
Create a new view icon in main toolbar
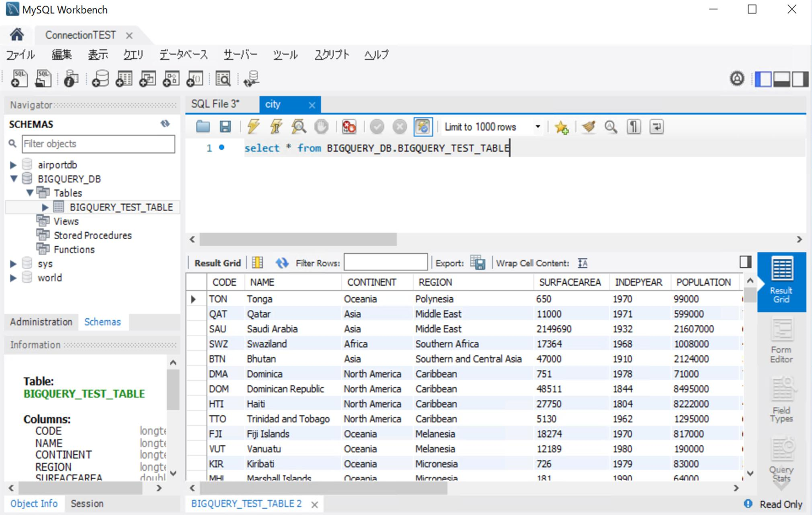click(x=147, y=78)
